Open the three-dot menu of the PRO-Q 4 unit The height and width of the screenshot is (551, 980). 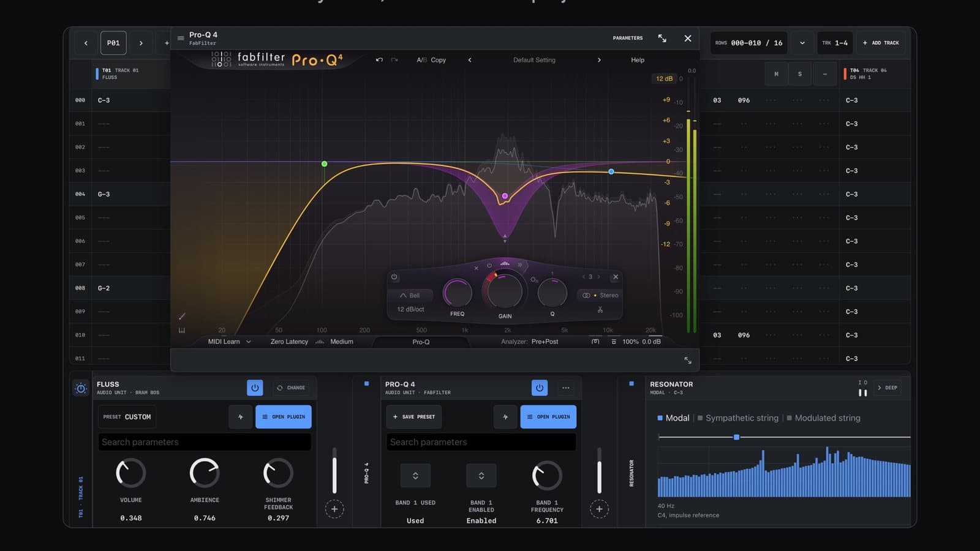[x=566, y=388]
